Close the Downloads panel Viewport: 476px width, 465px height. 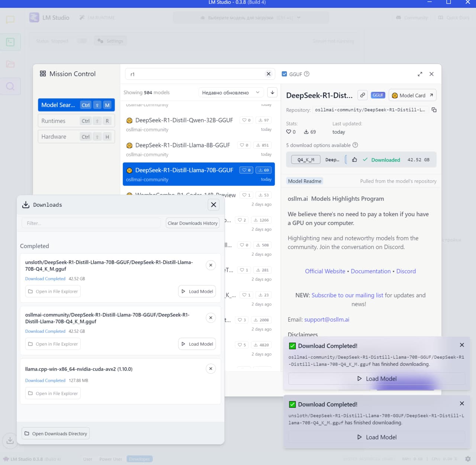pyautogui.click(x=213, y=205)
